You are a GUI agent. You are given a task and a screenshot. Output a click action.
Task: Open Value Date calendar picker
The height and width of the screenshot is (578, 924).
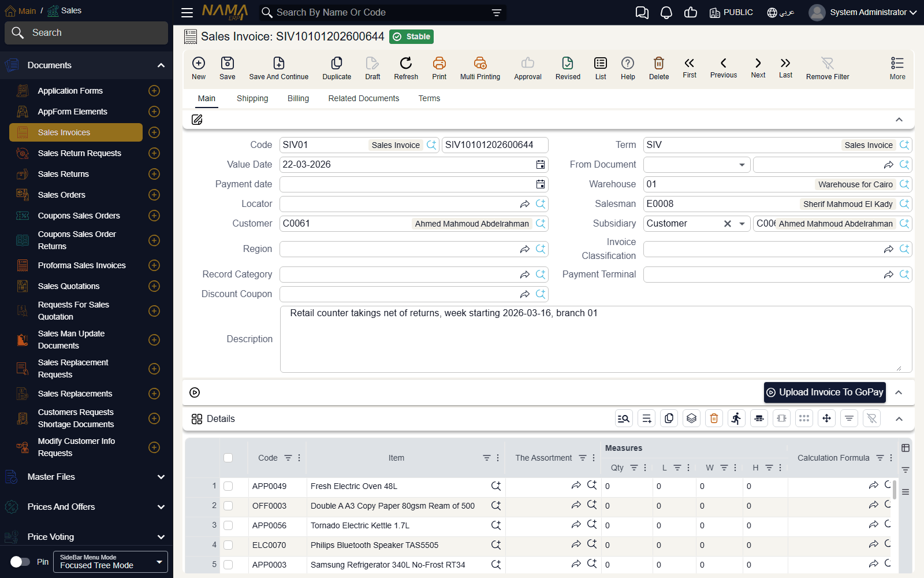(541, 165)
